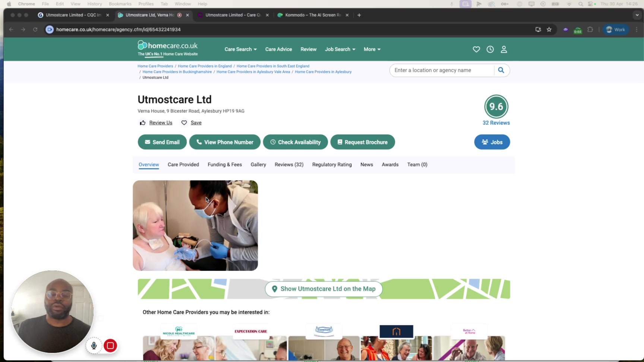Image resolution: width=644 pixels, height=362 pixels.
Task: Click the browser reload icon
Action: (35, 29)
